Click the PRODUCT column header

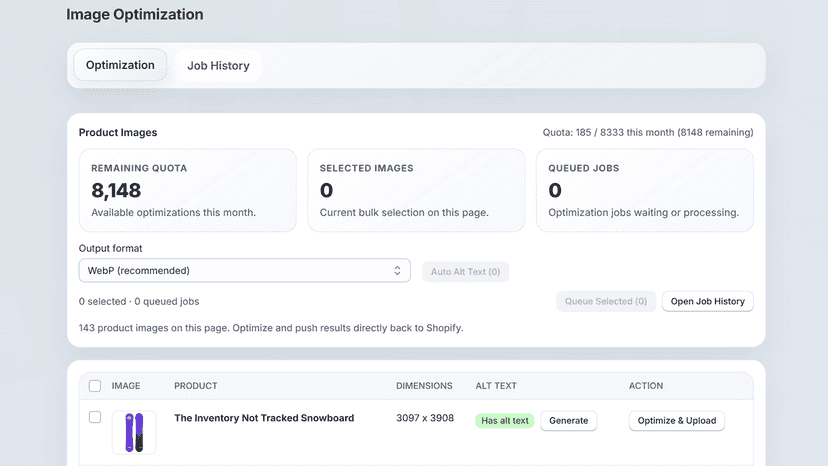pyautogui.click(x=196, y=386)
